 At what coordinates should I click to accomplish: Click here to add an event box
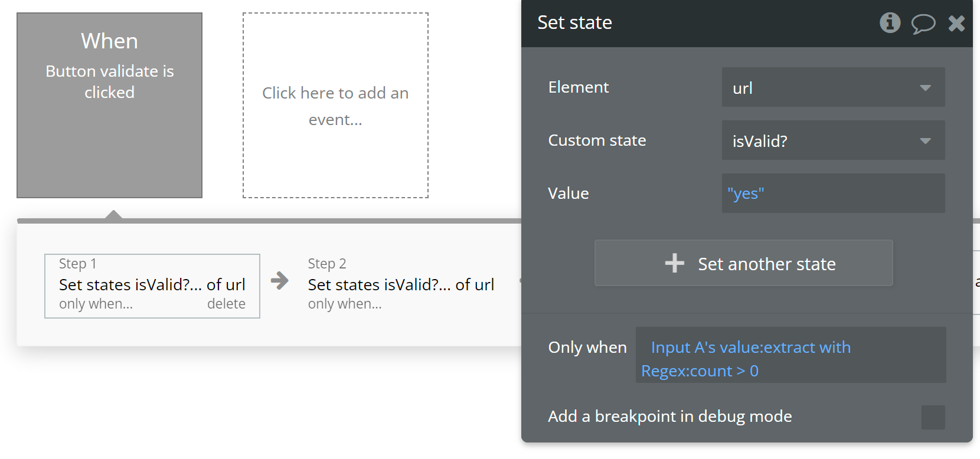335,105
